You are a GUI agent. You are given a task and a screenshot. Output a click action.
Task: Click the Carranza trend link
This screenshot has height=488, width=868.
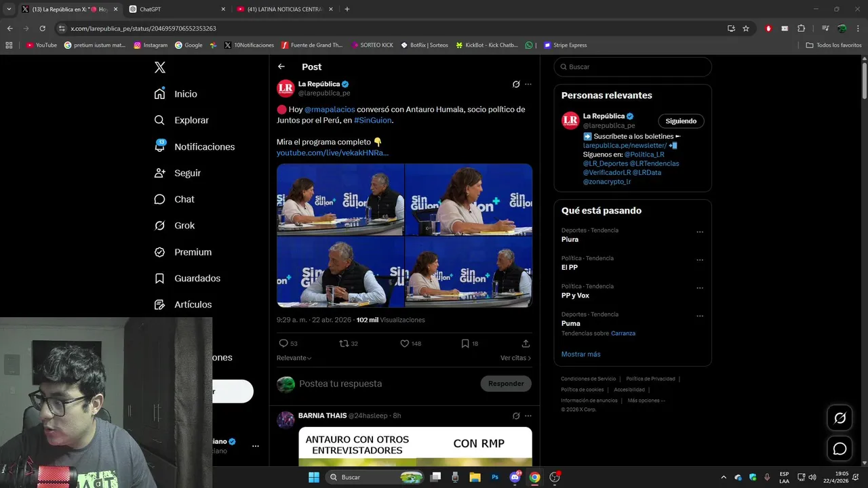tap(623, 333)
